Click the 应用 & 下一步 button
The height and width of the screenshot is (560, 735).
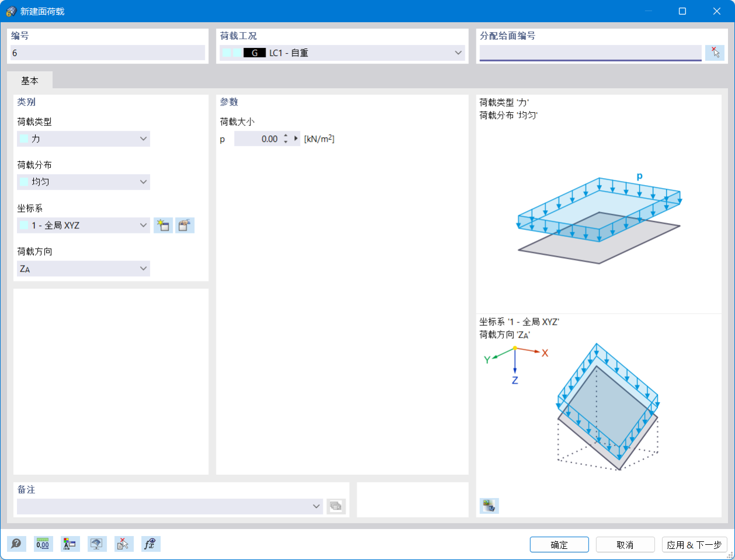tap(695, 545)
